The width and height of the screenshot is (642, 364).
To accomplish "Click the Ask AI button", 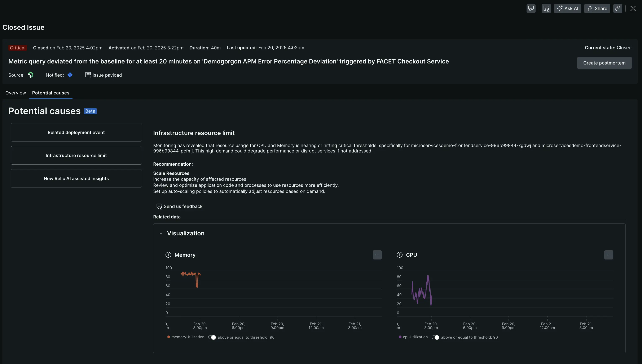I will pyautogui.click(x=567, y=9).
